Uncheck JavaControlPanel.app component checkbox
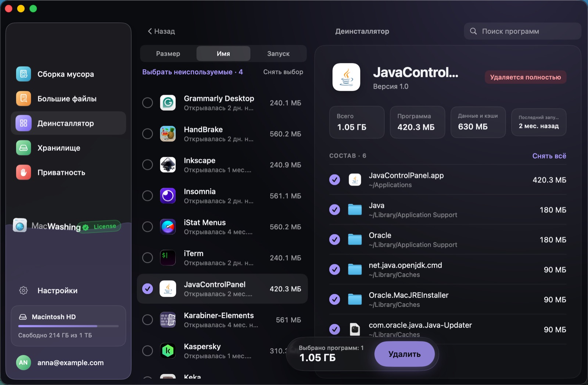 tap(334, 180)
